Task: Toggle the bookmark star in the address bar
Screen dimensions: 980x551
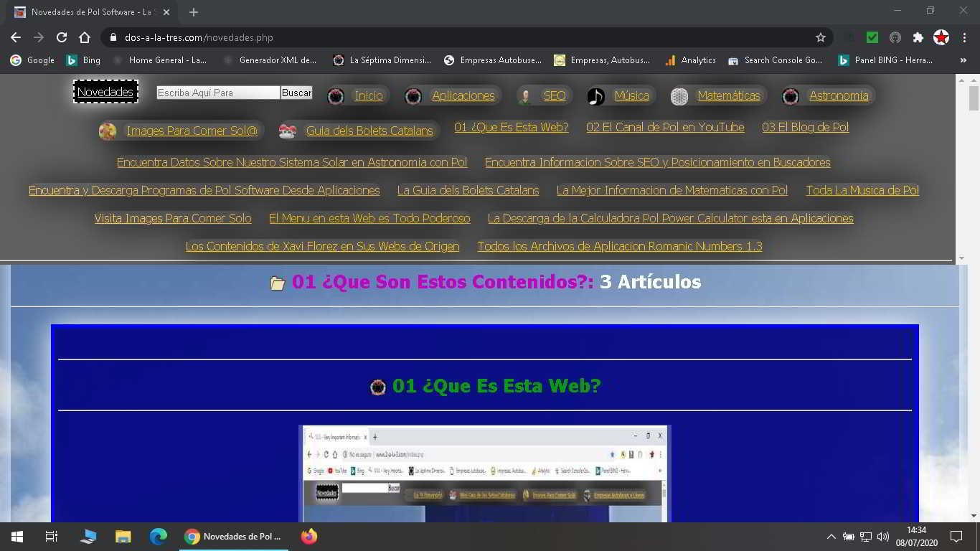Action: pos(820,37)
